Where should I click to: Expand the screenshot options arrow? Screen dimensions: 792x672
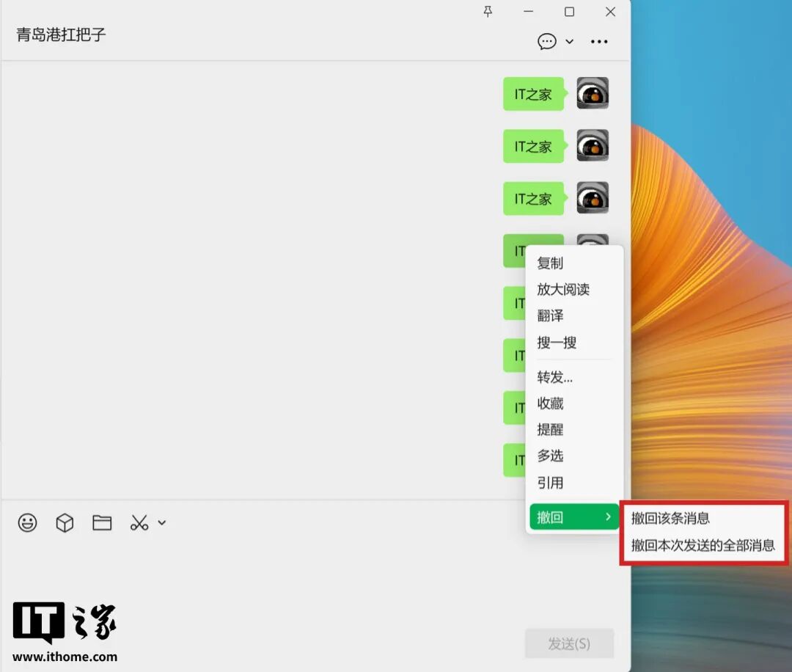162,523
